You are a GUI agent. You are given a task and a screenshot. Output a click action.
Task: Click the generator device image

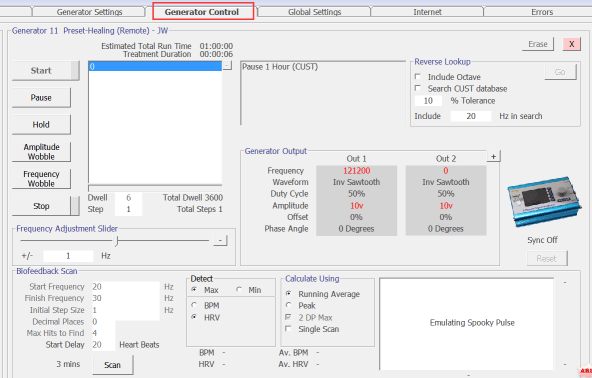tap(544, 202)
